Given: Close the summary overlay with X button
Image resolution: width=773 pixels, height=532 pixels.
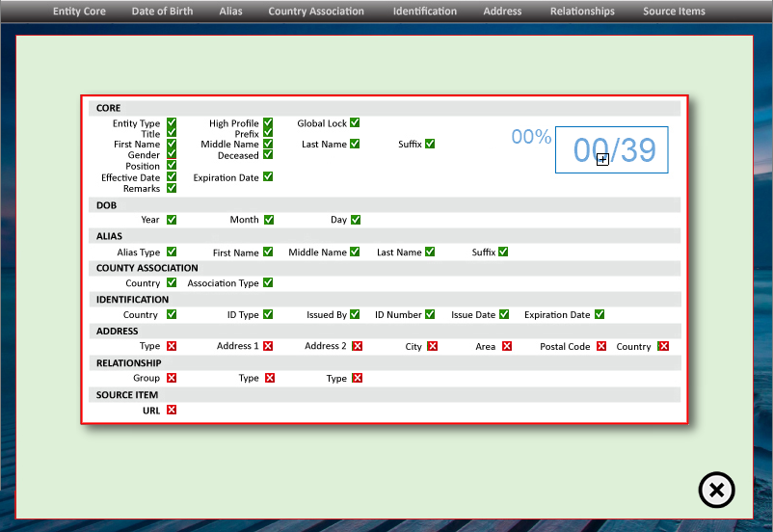Looking at the screenshot, I should (x=716, y=490).
